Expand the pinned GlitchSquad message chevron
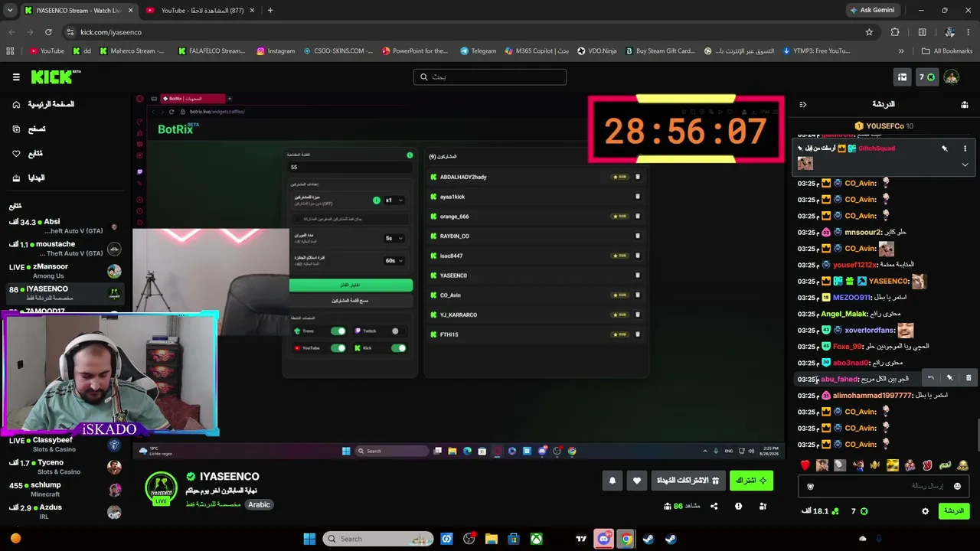 [x=965, y=165]
